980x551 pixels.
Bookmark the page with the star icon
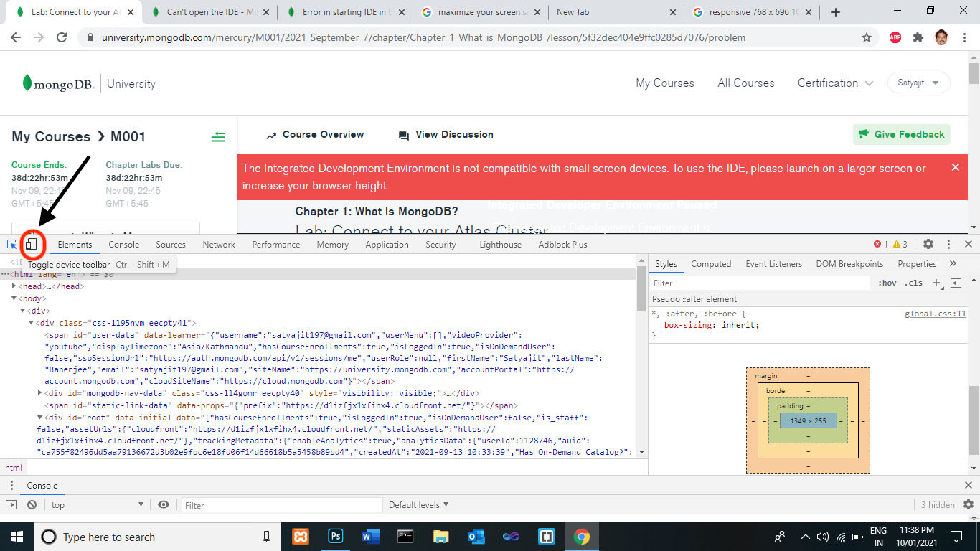[866, 37]
